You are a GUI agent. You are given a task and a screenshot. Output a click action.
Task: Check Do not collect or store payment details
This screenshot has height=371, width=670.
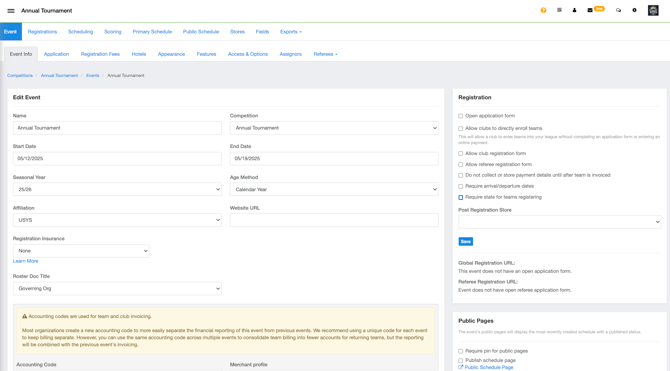coord(461,175)
